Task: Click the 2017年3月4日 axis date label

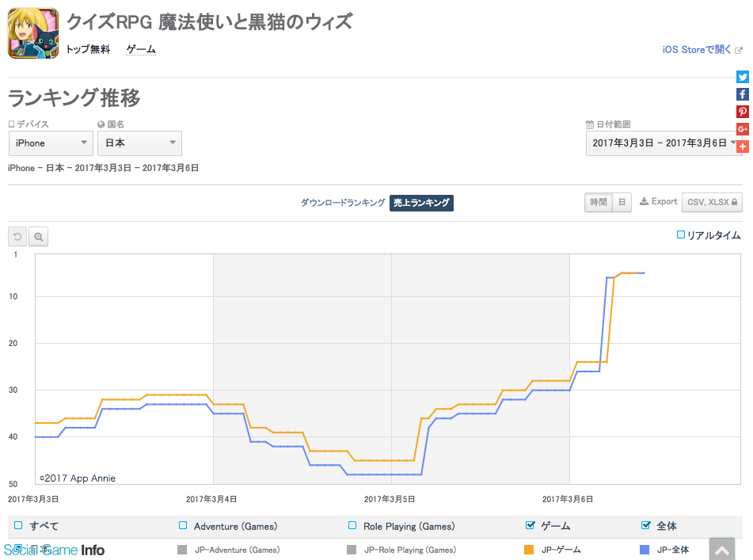Action: pos(211,499)
